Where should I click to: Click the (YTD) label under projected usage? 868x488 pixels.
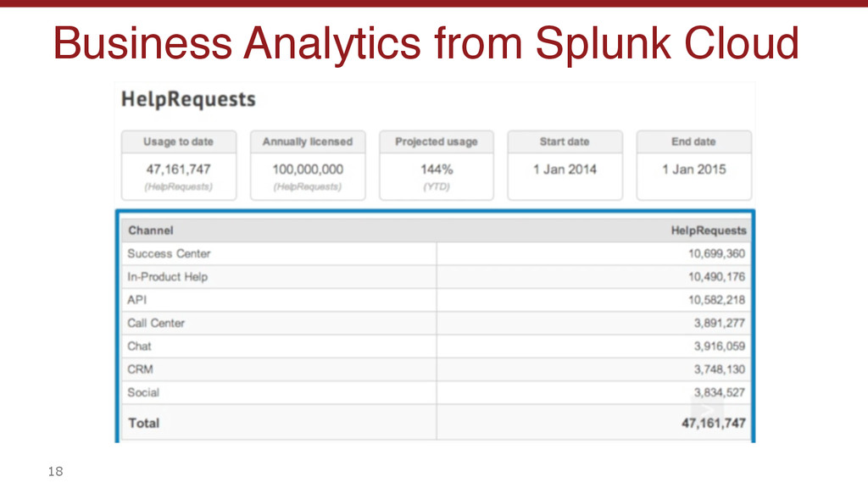[x=437, y=187]
